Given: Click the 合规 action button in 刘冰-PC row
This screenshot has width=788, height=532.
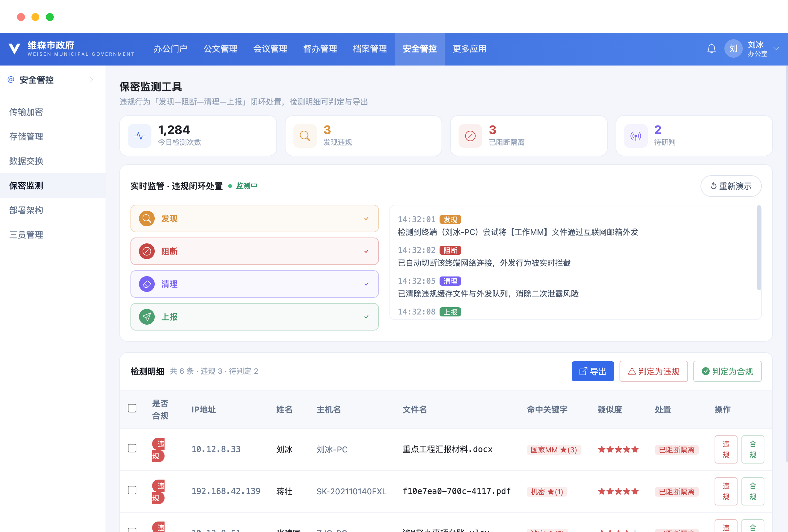Looking at the screenshot, I should click(752, 450).
